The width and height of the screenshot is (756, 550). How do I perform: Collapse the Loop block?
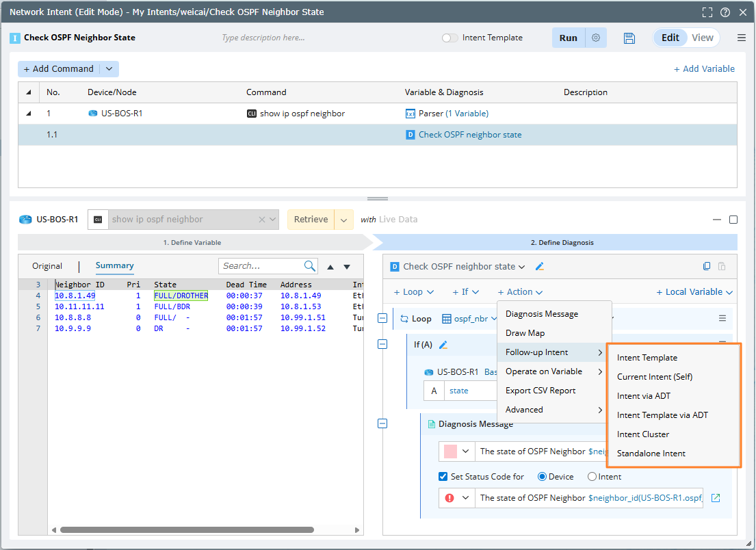pos(382,318)
